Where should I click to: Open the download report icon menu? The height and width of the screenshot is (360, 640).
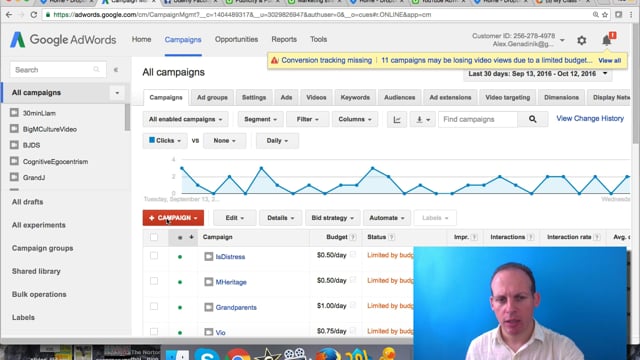[x=422, y=120]
